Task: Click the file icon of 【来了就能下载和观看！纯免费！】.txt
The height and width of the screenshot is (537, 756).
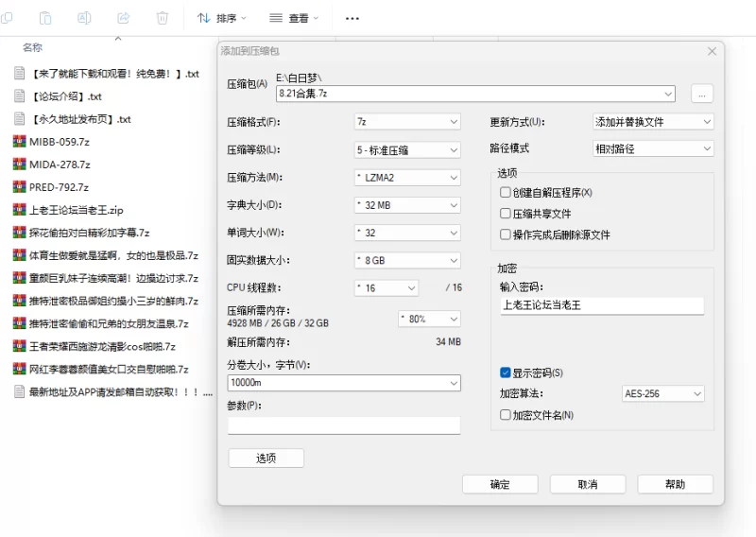Action: click(x=19, y=74)
